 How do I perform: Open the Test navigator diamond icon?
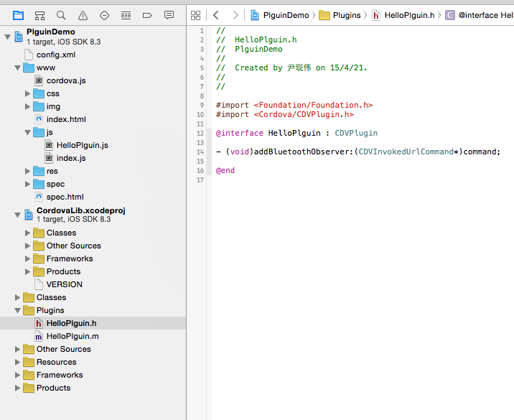point(104,15)
